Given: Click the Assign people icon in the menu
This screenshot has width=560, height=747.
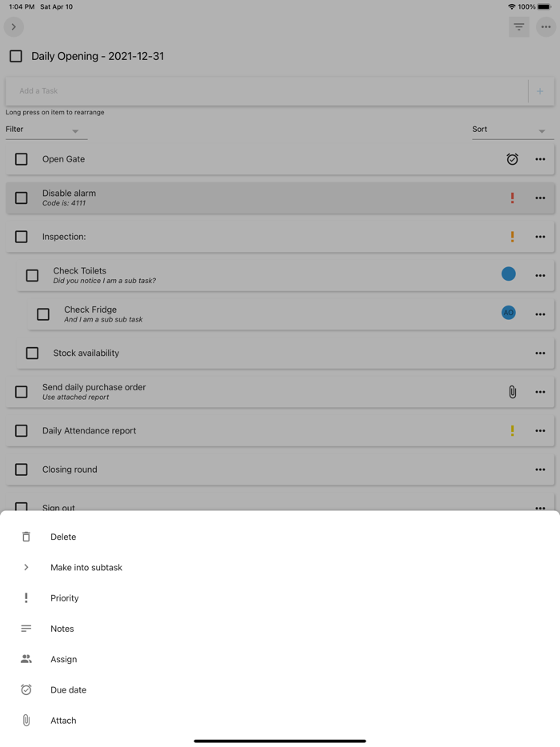Looking at the screenshot, I should click(26, 659).
